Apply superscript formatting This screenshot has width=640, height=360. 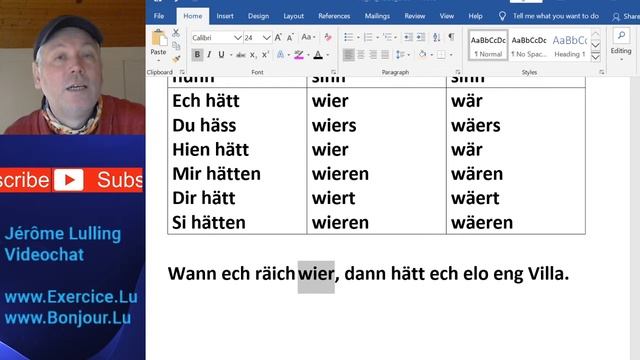click(x=265, y=55)
